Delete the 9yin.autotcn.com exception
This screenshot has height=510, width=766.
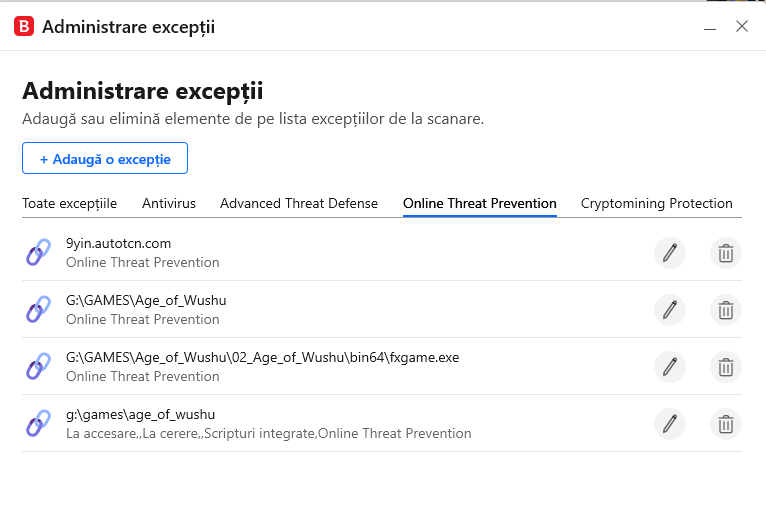(725, 253)
